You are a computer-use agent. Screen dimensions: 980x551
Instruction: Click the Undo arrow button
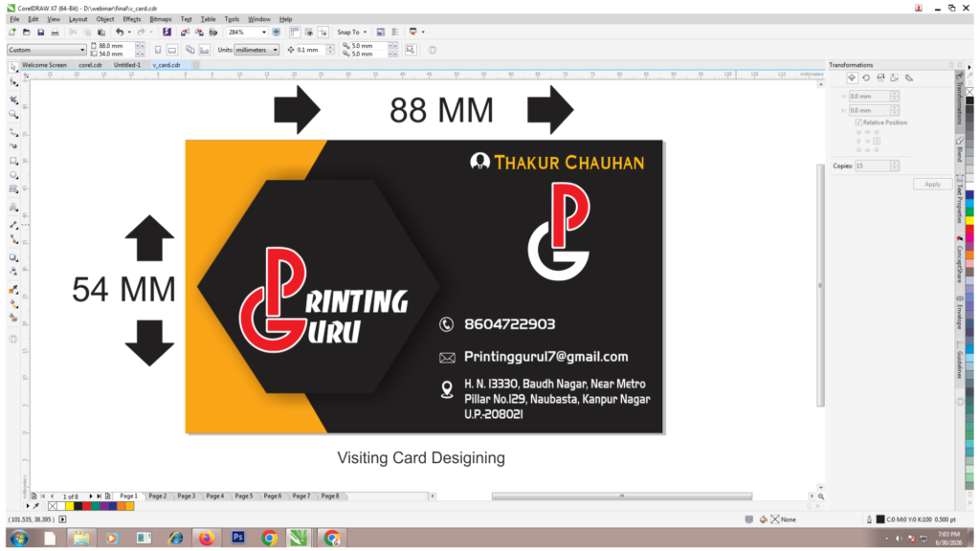click(x=119, y=32)
